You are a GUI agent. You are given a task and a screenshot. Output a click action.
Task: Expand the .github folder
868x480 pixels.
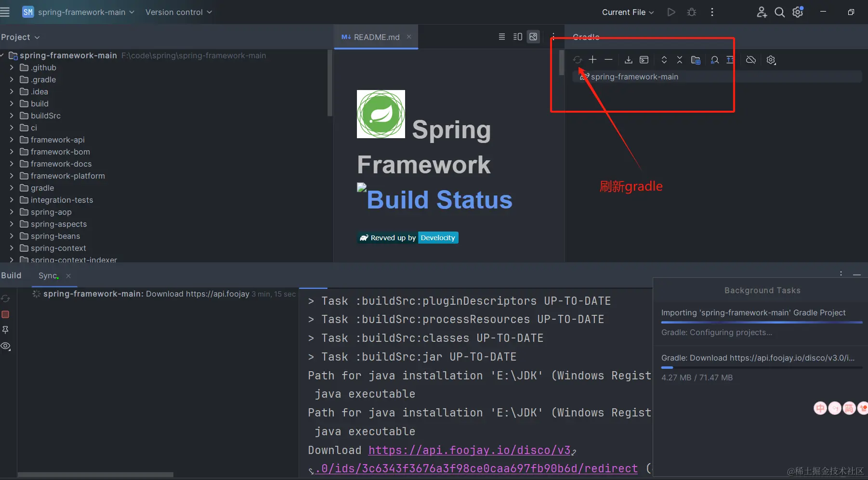(12, 67)
